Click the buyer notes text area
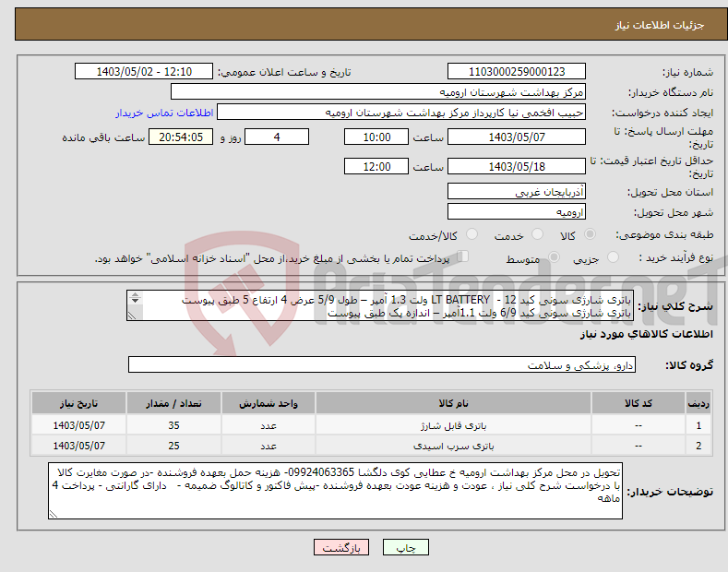This screenshot has width=728, height=572. [335, 491]
